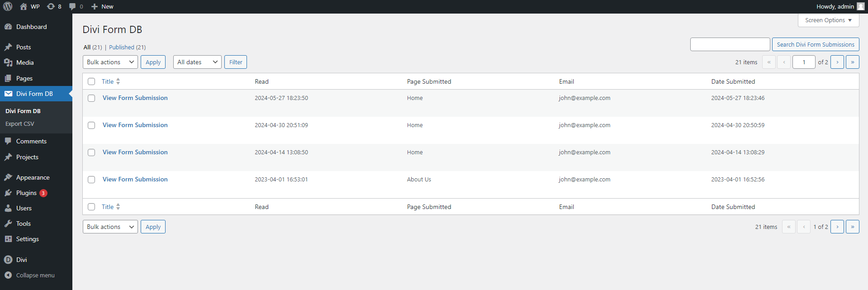Viewport: 868px width, 290px height.
Task: Open the Export CSV submenu item
Action: tap(20, 124)
